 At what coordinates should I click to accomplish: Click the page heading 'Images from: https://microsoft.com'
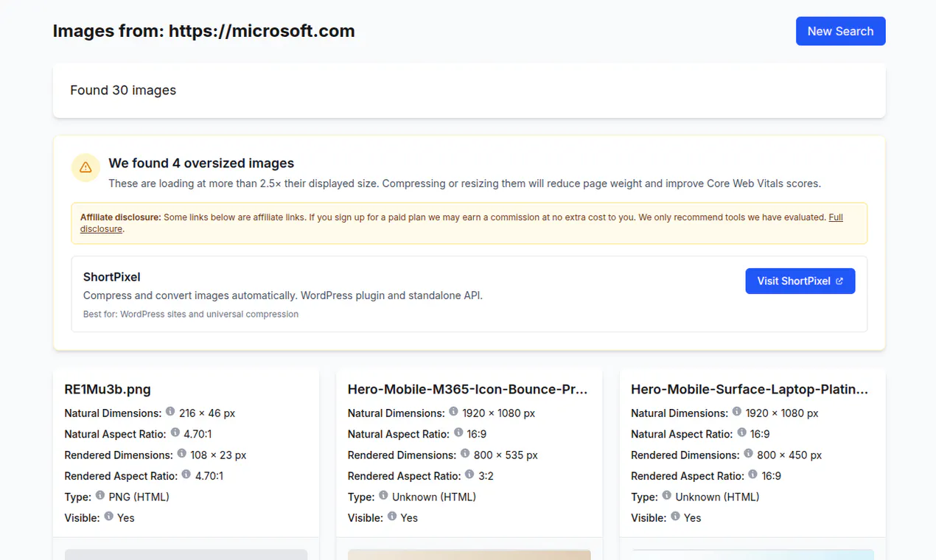pos(204,31)
